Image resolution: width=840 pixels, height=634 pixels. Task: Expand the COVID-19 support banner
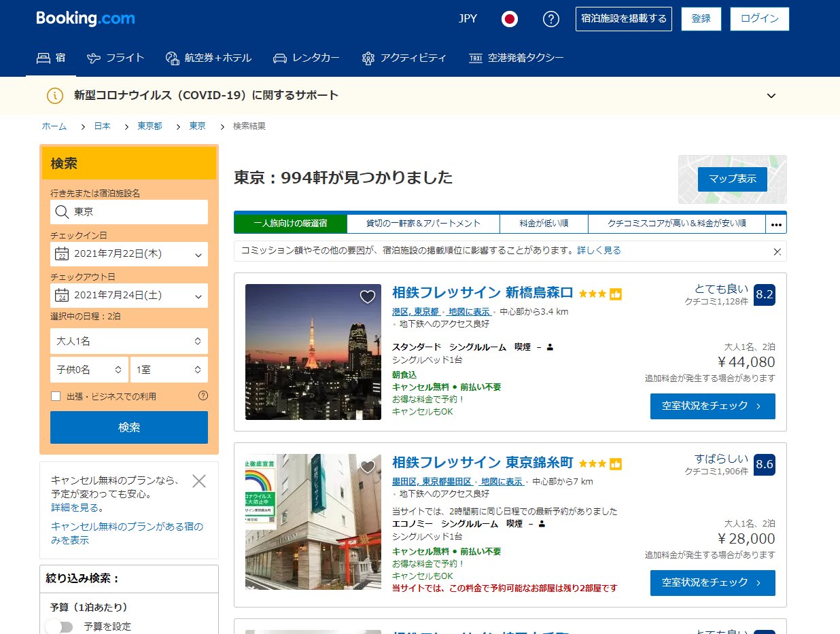point(771,96)
